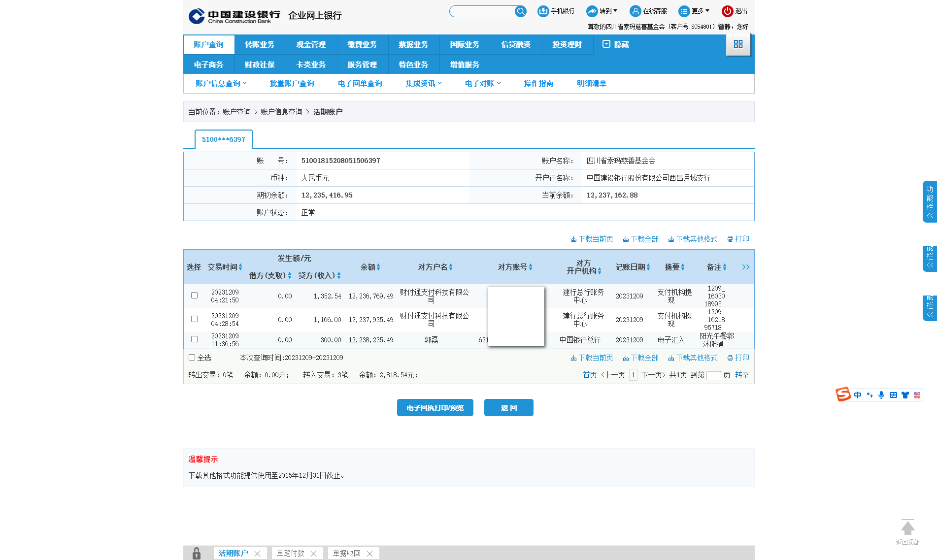The width and height of the screenshot is (937, 560).
Task: Click the search magnifier icon
Action: click(x=520, y=11)
